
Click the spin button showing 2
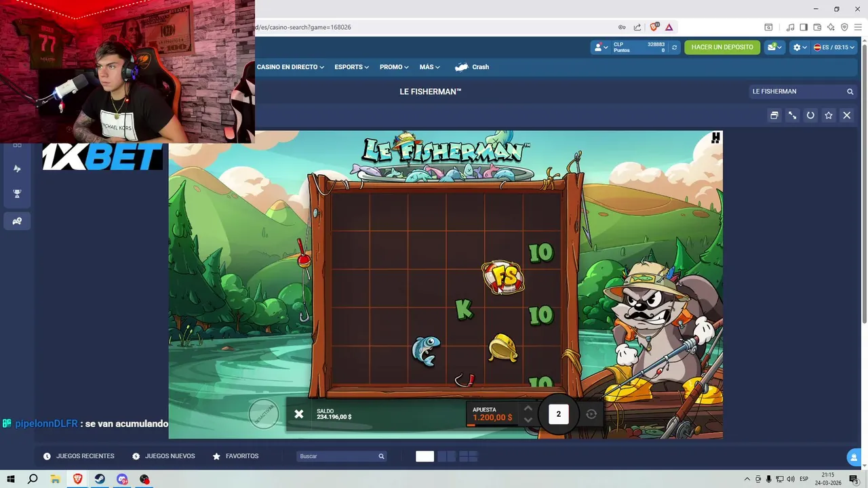tap(559, 414)
